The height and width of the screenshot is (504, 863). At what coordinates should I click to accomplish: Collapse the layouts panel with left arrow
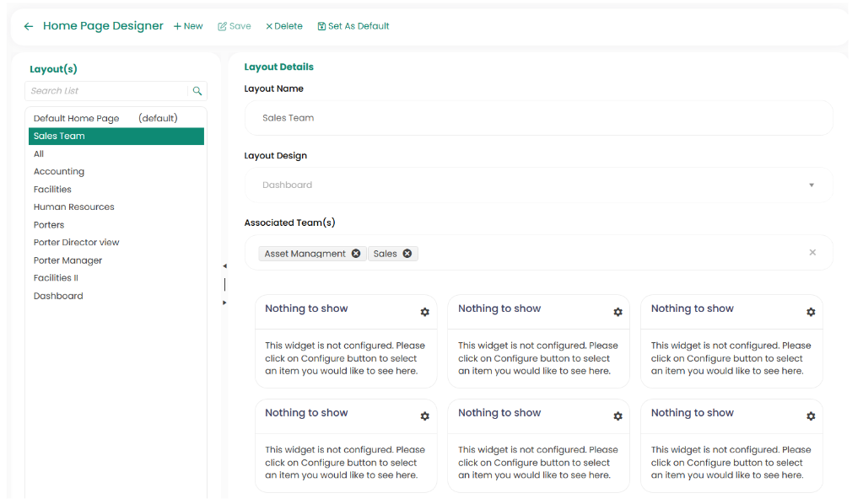click(224, 266)
